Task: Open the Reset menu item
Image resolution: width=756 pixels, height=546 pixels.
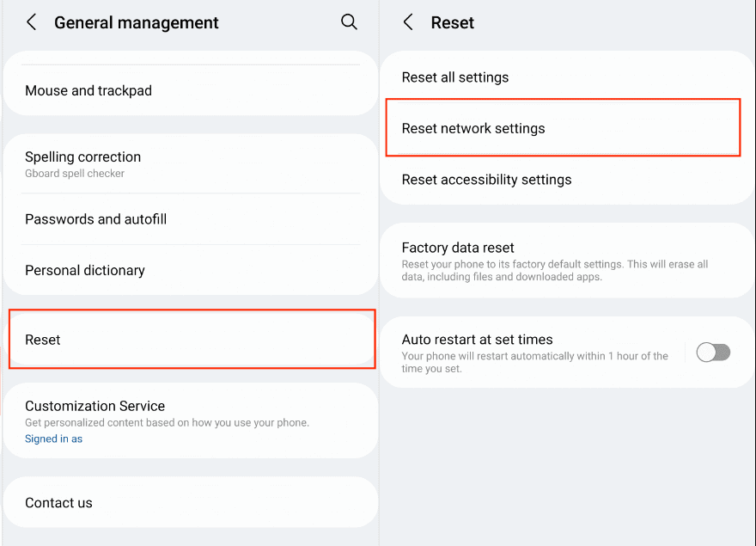Action: pyautogui.click(x=42, y=340)
